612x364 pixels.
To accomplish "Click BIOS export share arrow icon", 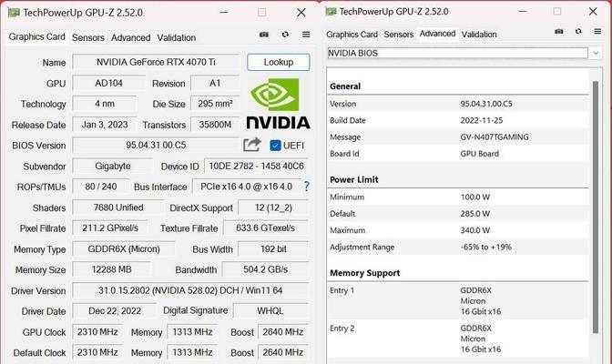I will [251, 145].
